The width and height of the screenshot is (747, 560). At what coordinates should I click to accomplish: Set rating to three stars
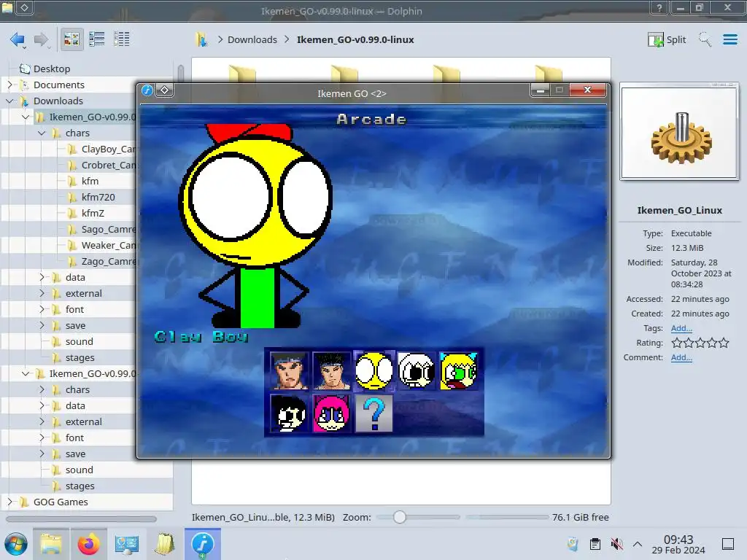[700, 343]
